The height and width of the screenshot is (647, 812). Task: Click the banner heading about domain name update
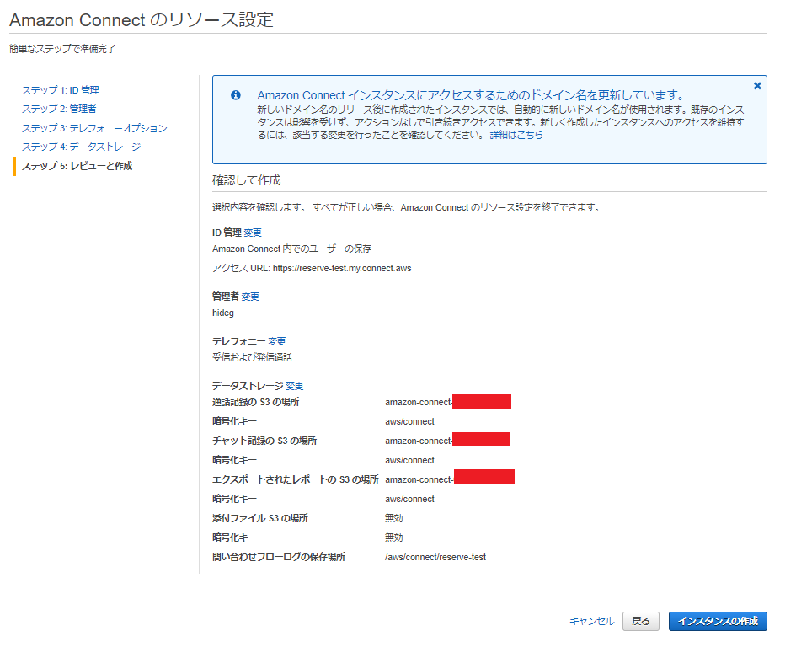click(471, 95)
